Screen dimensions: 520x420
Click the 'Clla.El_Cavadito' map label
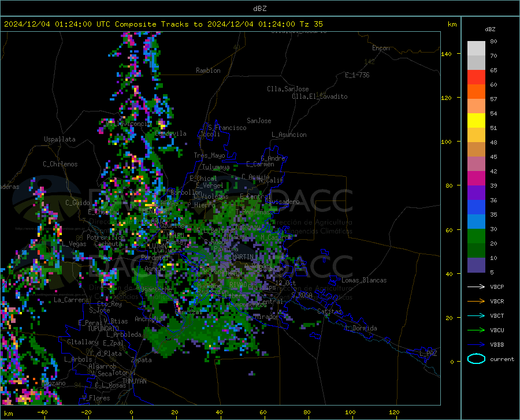click(x=320, y=96)
